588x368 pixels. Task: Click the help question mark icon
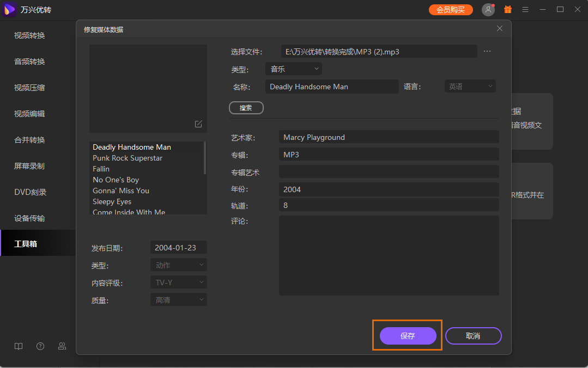click(x=40, y=346)
